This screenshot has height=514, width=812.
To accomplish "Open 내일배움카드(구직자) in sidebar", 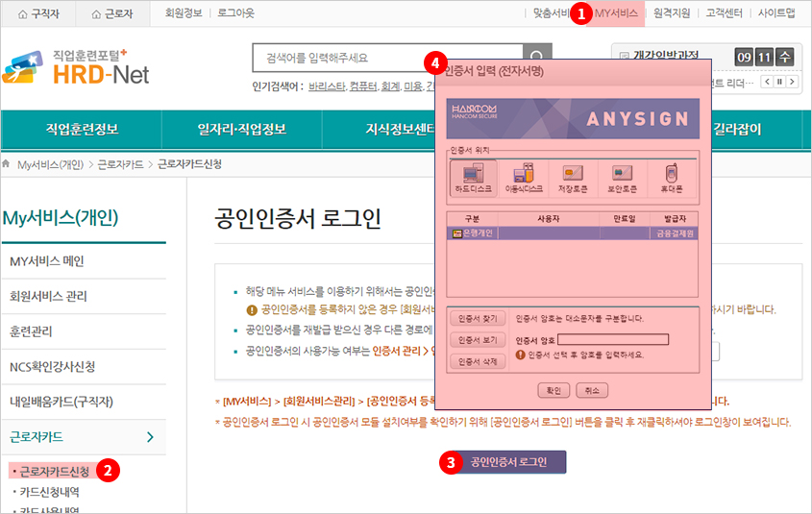I will click(84, 403).
